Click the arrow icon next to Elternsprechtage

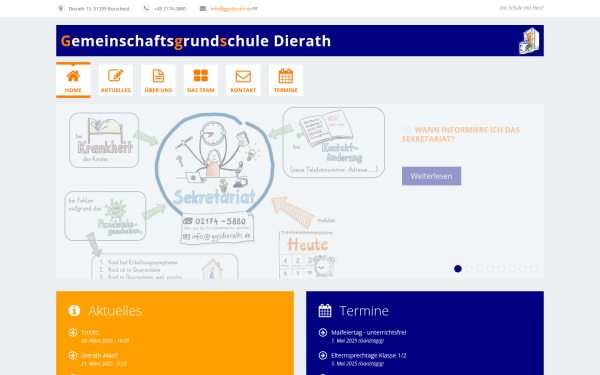pyautogui.click(x=323, y=355)
